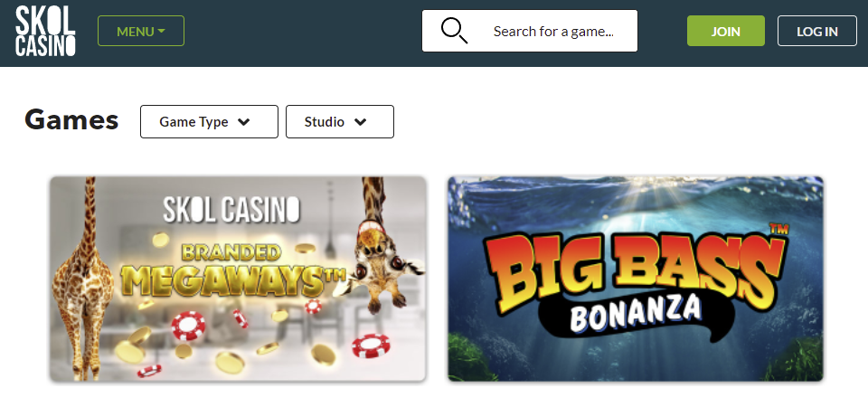Expand the Studio filter
The width and height of the screenshot is (868, 407).
click(340, 122)
